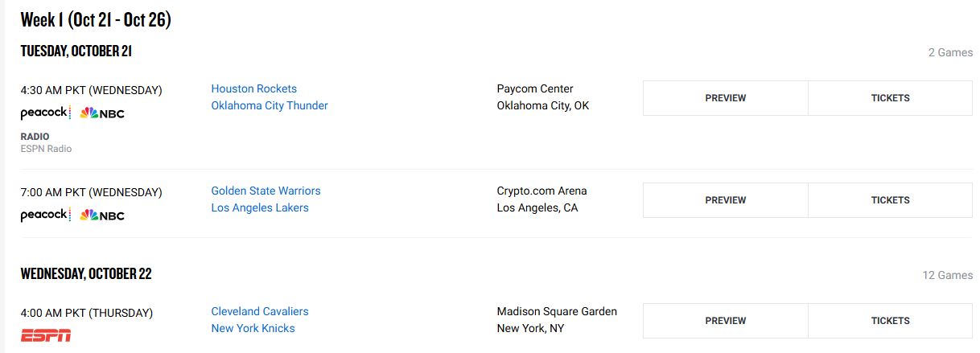Preview the Rockets vs Thunder game
This screenshot has width=980, height=353.
(x=726, y=98)
